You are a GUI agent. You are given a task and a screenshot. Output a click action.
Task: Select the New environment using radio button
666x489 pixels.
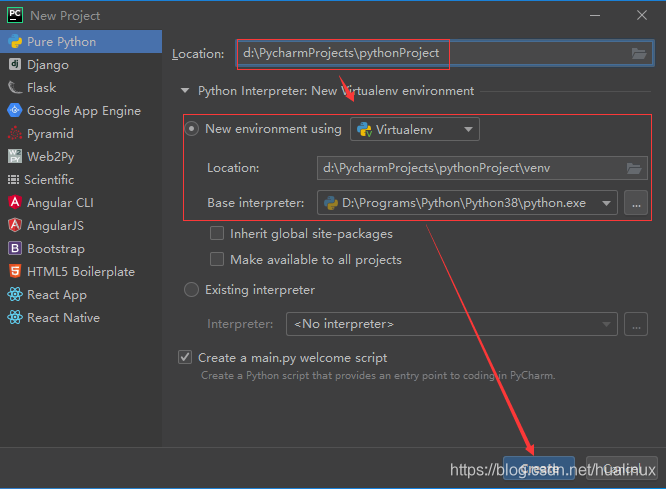tap(191, 129)
